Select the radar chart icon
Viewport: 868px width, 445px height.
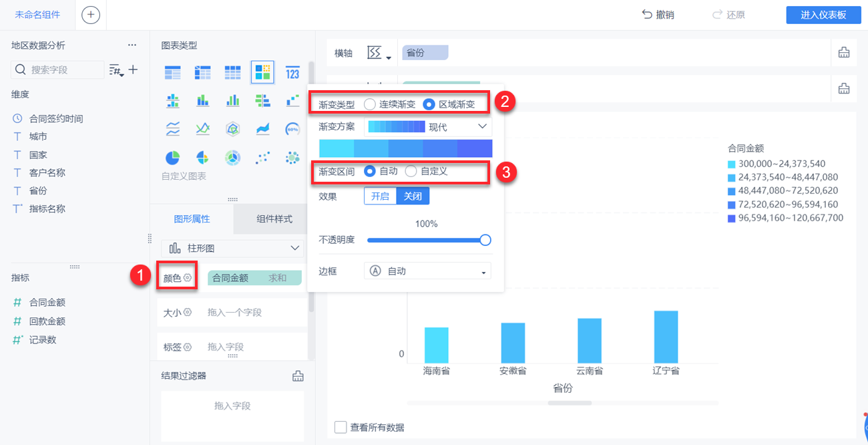(232, 129)
